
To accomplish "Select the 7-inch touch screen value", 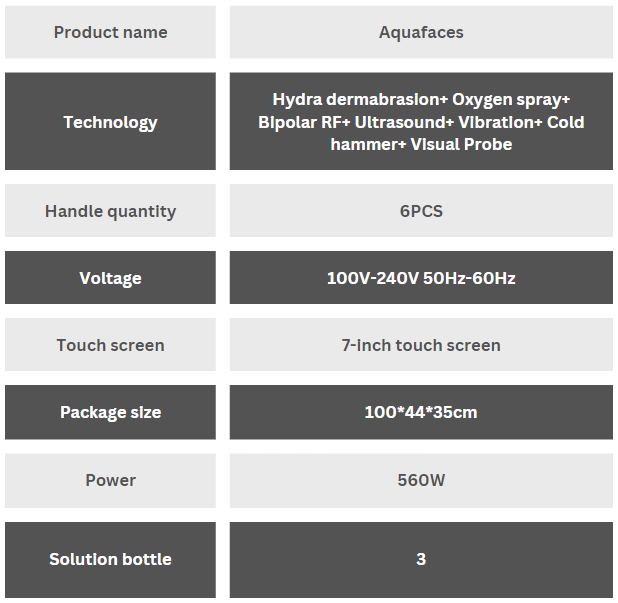I will (x=421, y=345).
